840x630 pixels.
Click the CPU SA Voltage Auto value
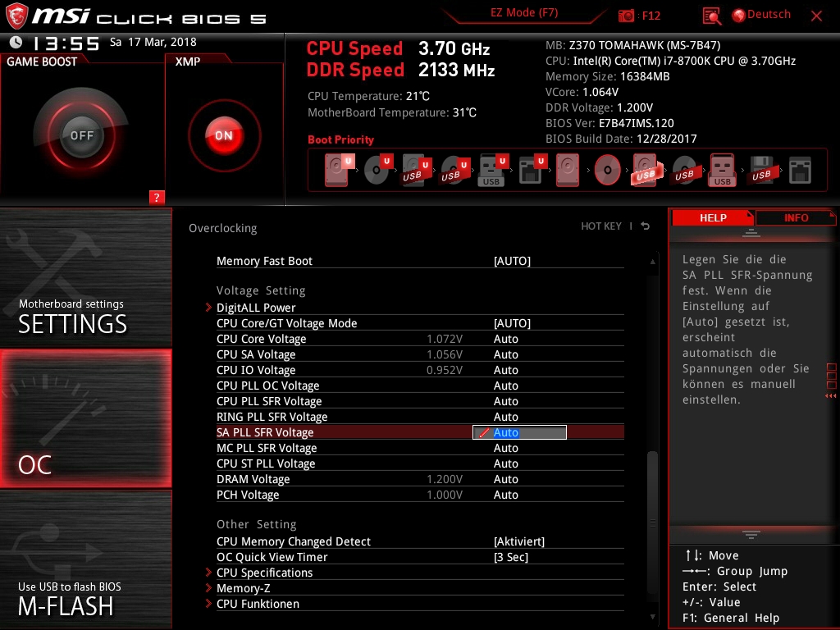coord(505,354)
